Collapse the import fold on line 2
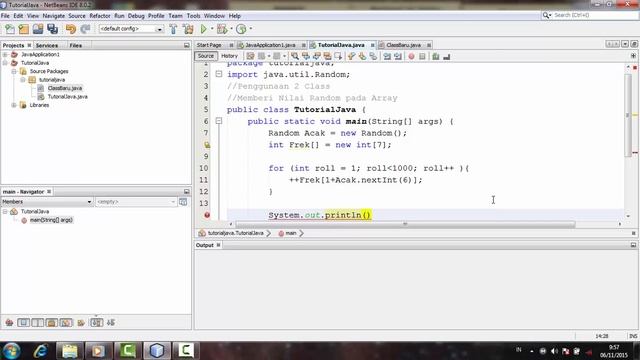The height and width of the screenshot is (360, 640). [x=219, y=74]
